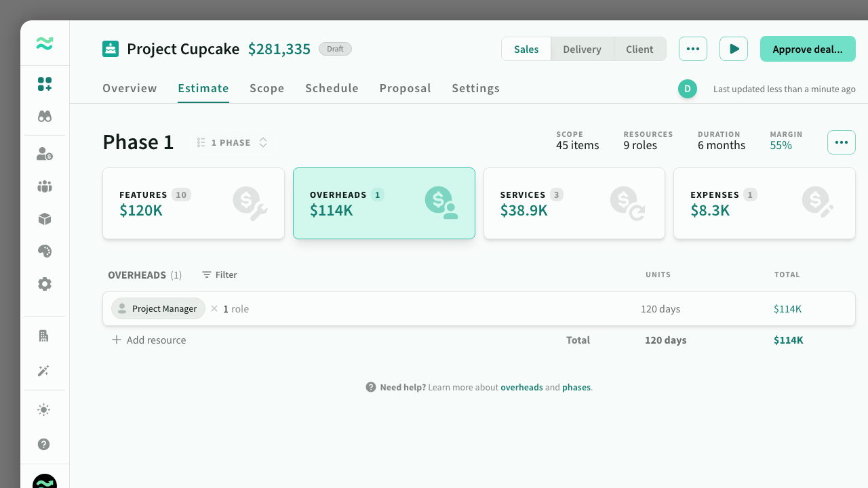The width and height of the screenshot is (868, 488).
Task: Open the color palette sidebar icon
Action: (x=45, y=251)
